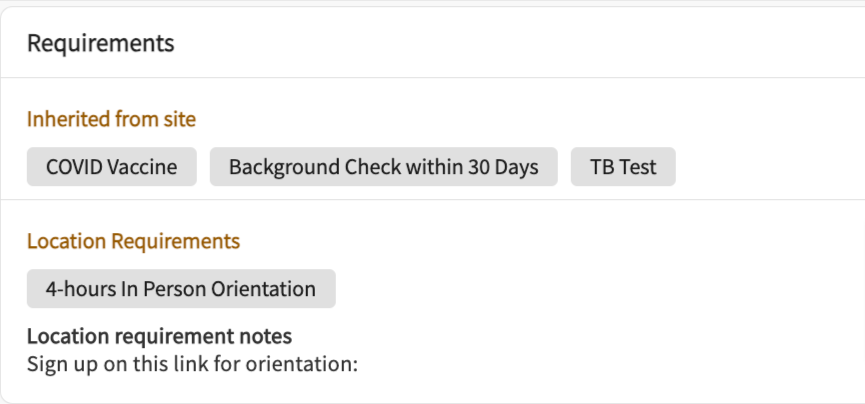The height and width of the screenshot is (404, 865).
Task: Click the Location requirement notes heading
Action: pos(159,336)
